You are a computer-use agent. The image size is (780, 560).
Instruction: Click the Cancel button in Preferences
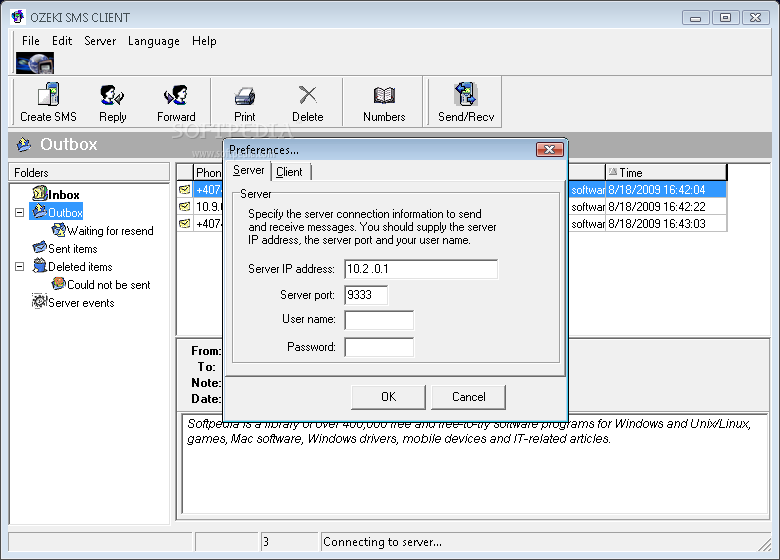(x=469, y=397)
